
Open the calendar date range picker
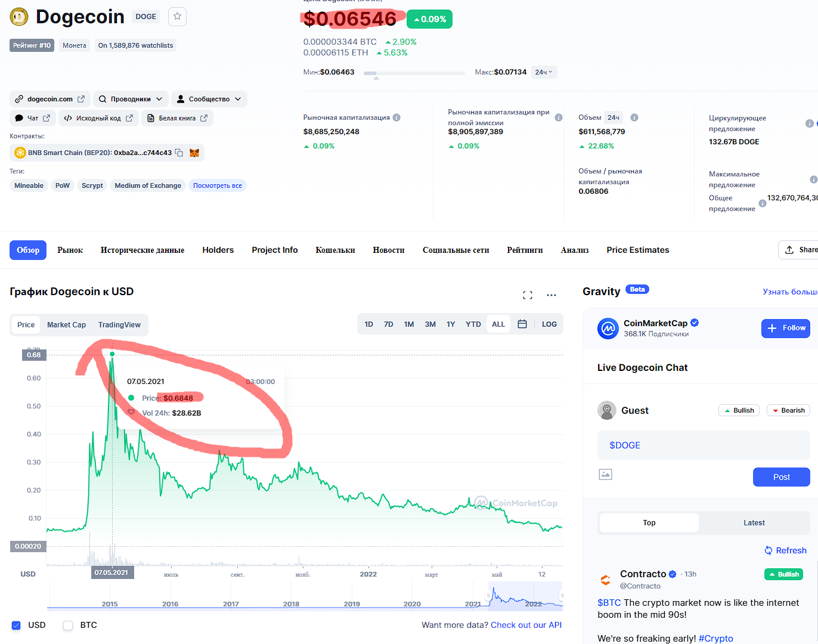tap(522, 324)
